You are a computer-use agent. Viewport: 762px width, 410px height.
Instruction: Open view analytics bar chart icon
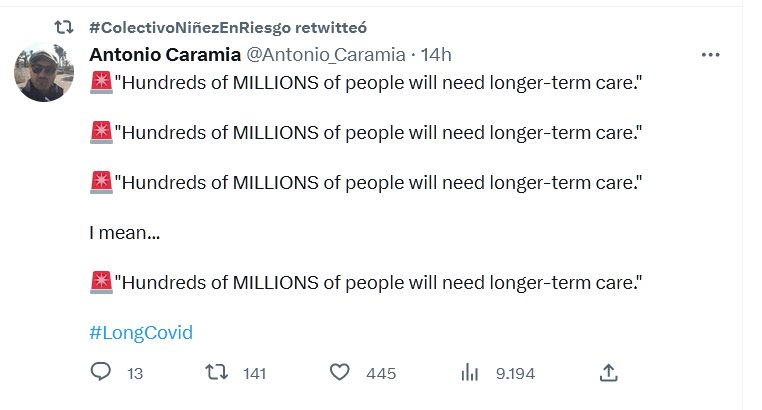pyautogui.click(x=469, y=373)
